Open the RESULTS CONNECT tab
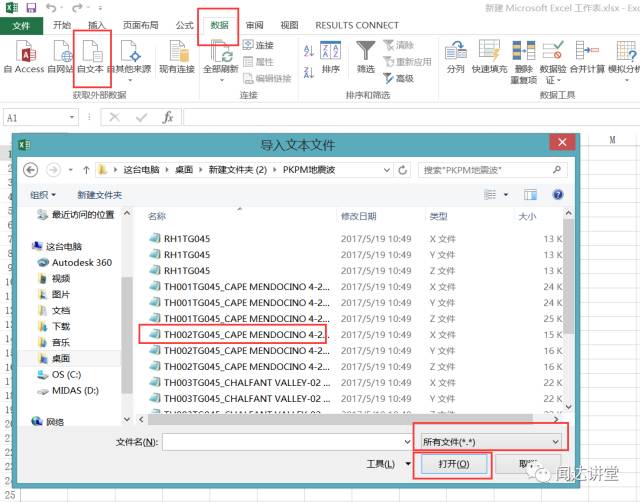 point(357,25)
